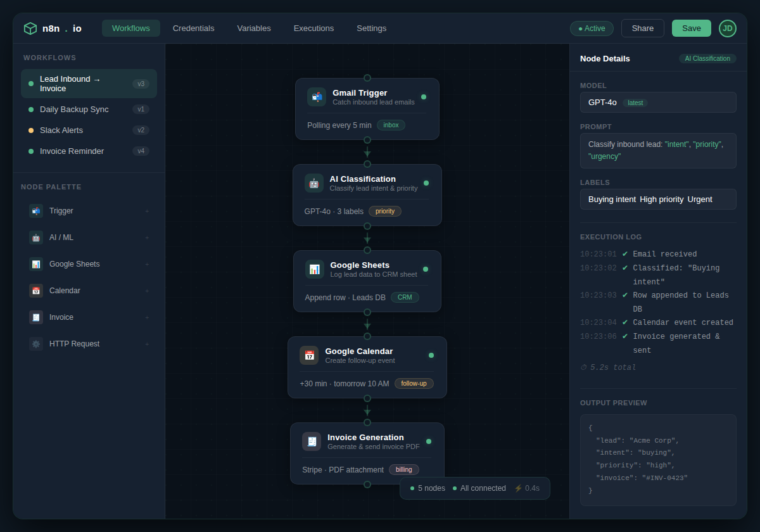Screen dimensions: 760x532
Task: Click the JSON output preview box
Action: tap(658, 460)
